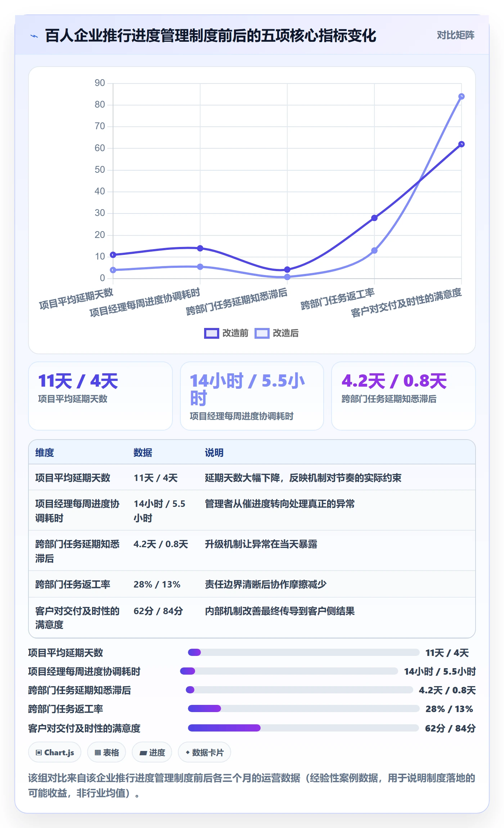This screenshot has height=828, width=504.
Task: Click the lightning bolt icon beside the title
Action: (x=34, y=36)
